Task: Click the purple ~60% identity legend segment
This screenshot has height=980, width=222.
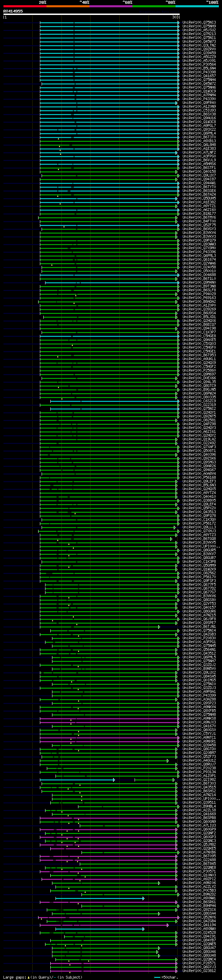Action: (111, 6)
